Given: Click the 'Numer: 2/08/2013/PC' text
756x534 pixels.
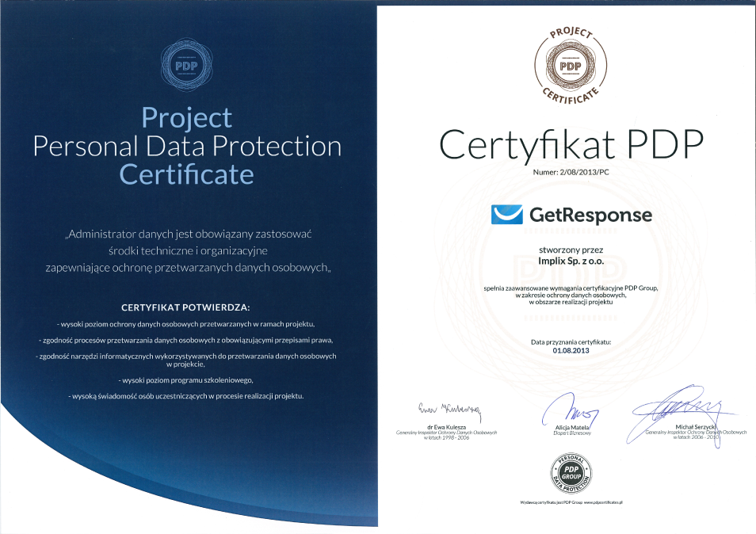Looking at the screenshot, I should coord(571,172).
